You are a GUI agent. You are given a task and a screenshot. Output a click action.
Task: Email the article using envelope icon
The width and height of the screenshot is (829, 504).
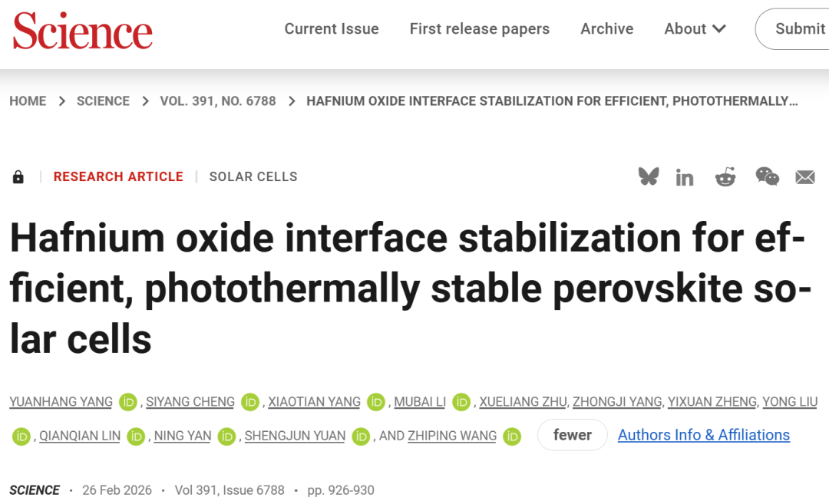click(x=805, y=177)
